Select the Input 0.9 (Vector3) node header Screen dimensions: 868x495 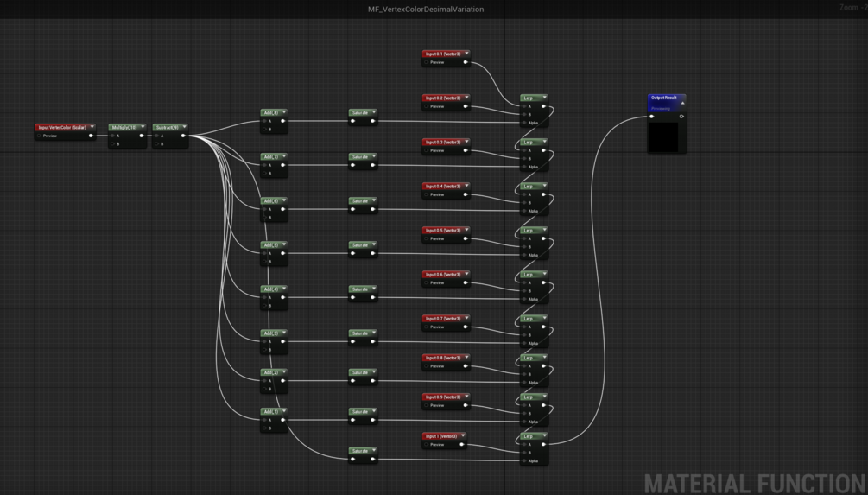pyautogui.click(x=446, y=397)
